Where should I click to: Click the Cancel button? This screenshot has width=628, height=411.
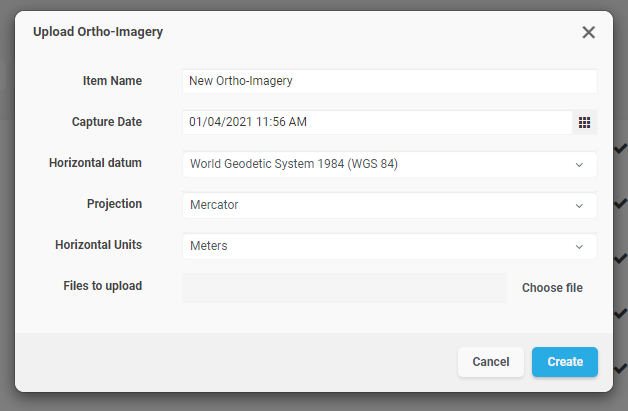pyautogui.click(x=491, y=362)
